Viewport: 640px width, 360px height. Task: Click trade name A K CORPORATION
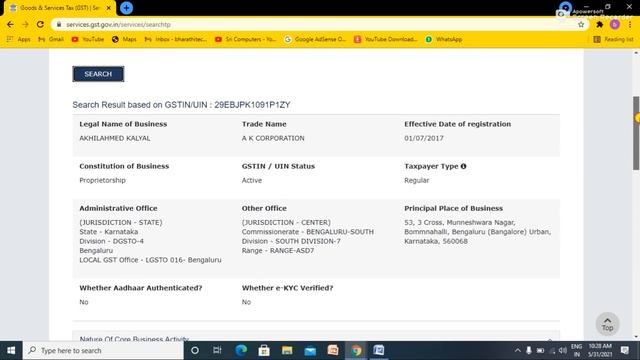click(273, 138)
